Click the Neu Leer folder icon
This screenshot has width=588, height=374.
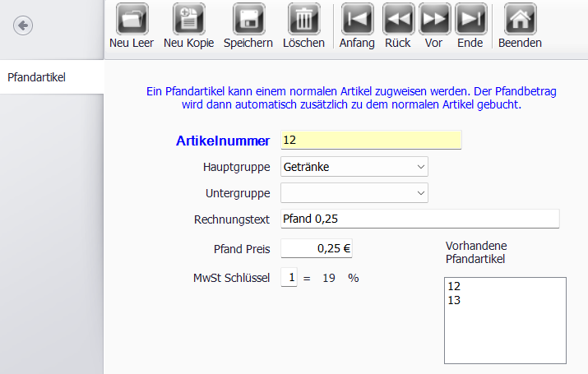(132, 20)
